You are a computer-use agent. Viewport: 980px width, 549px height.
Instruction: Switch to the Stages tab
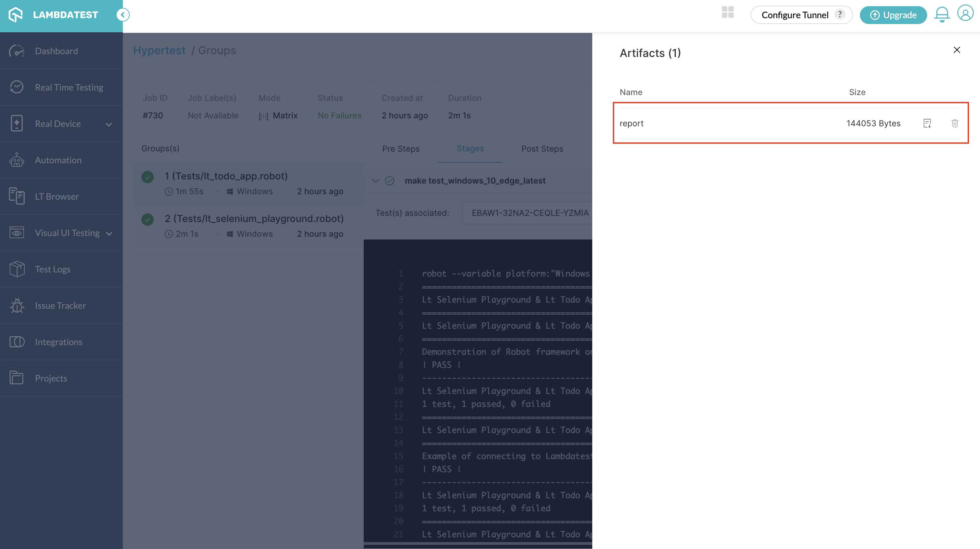tap(470, 148)
